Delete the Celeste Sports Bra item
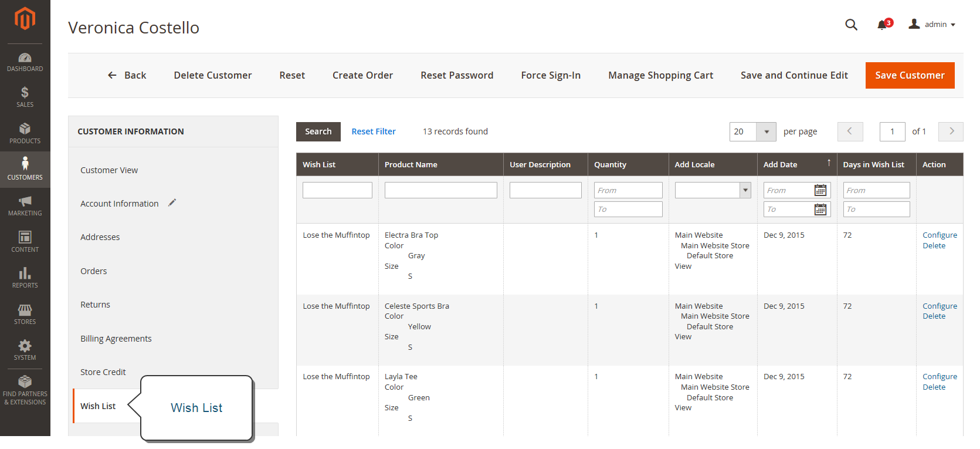The width and height of the screenshot is (980, 449). (934, 316)
